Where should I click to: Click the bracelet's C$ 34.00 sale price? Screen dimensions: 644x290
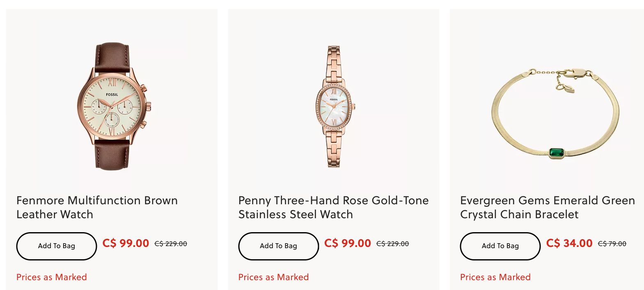(569, 243)
